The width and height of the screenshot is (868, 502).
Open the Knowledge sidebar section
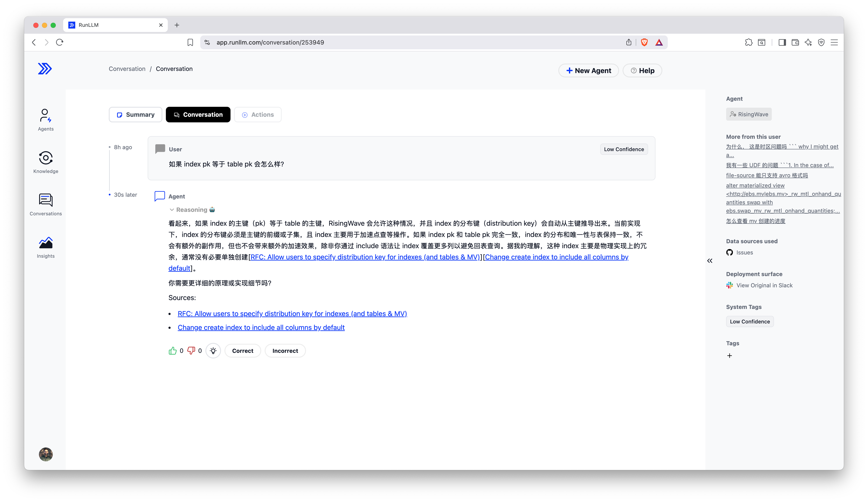(x=45, y=162)
